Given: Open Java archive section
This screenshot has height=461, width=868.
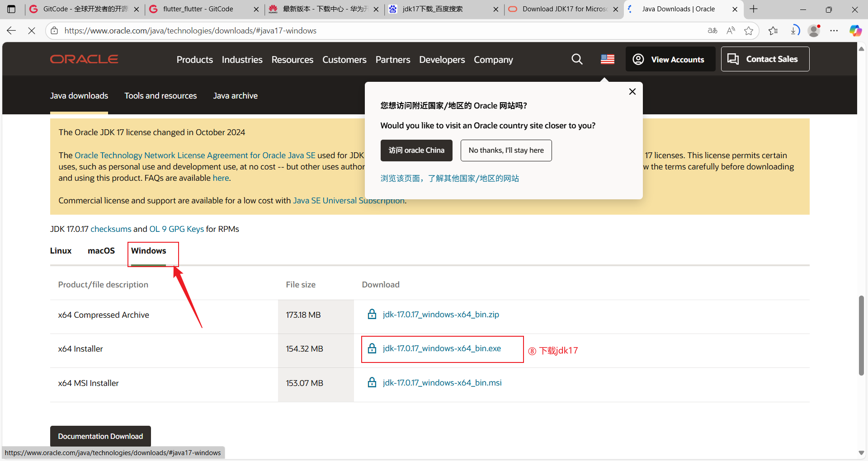Looking at the screenshot, I should [236, 96].
